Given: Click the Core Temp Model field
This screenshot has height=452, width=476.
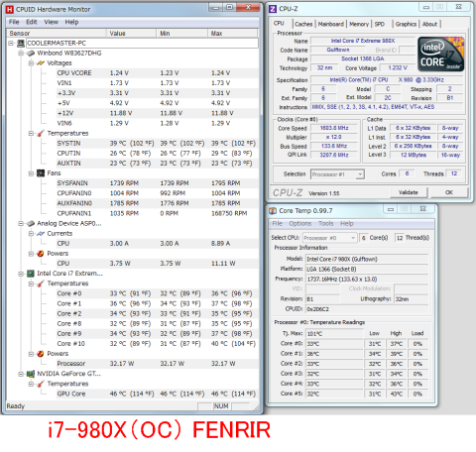Looking at the screenshot, I should click(x=367, y=259).
